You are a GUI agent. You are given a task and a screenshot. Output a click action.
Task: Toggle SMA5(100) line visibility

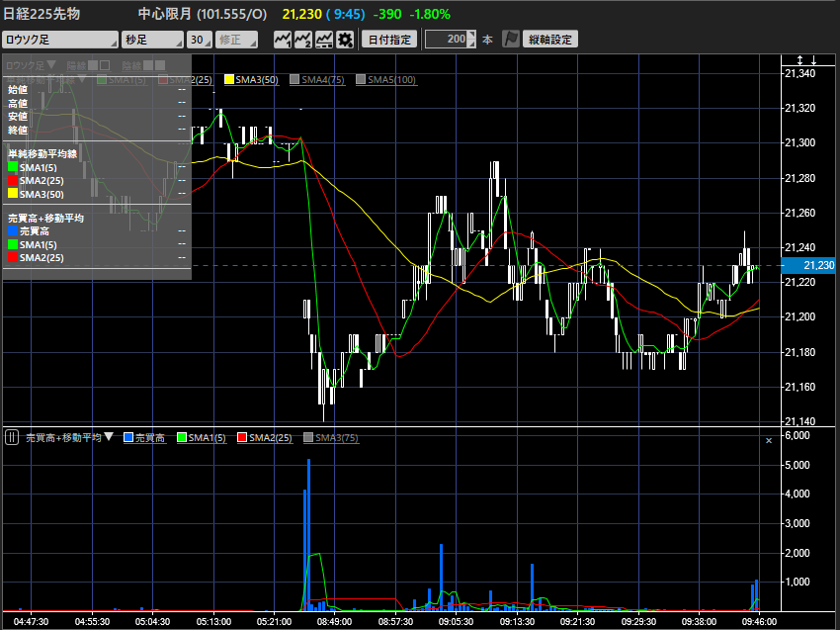pos(361,79)
